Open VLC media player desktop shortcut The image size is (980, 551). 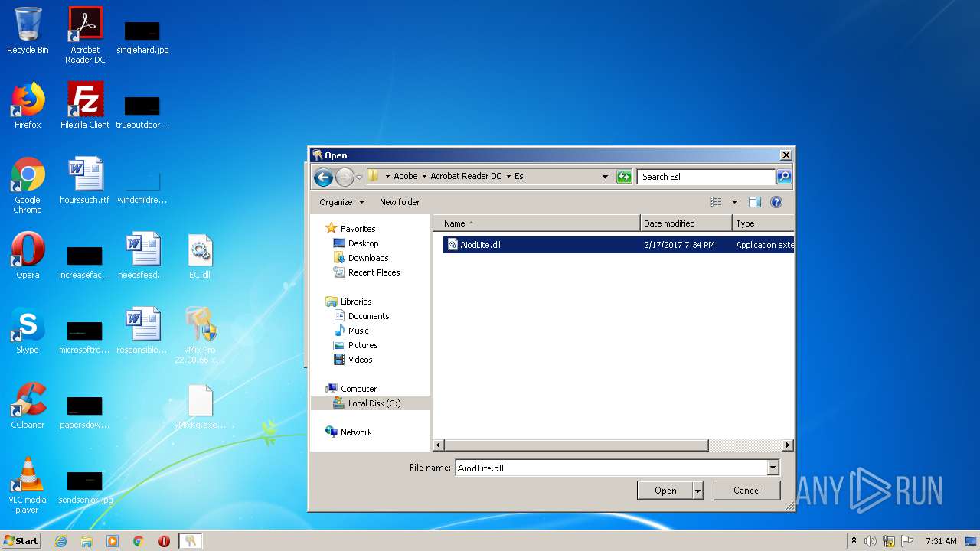28,485
